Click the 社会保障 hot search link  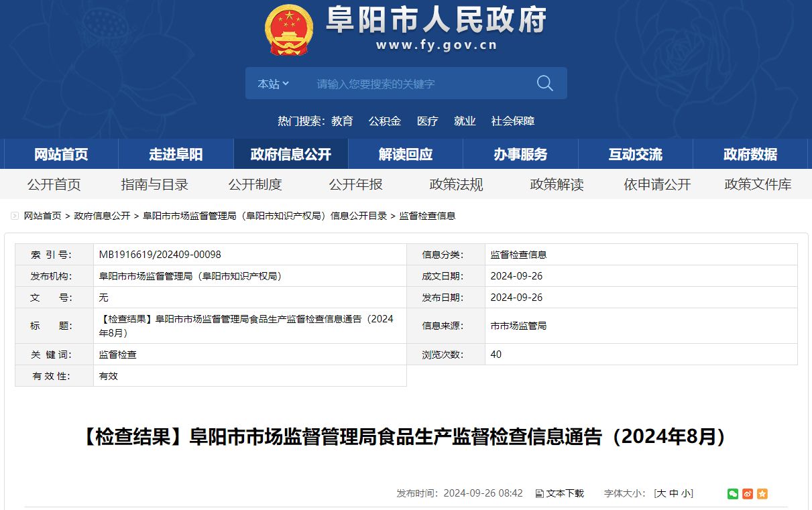pos(513,121)
